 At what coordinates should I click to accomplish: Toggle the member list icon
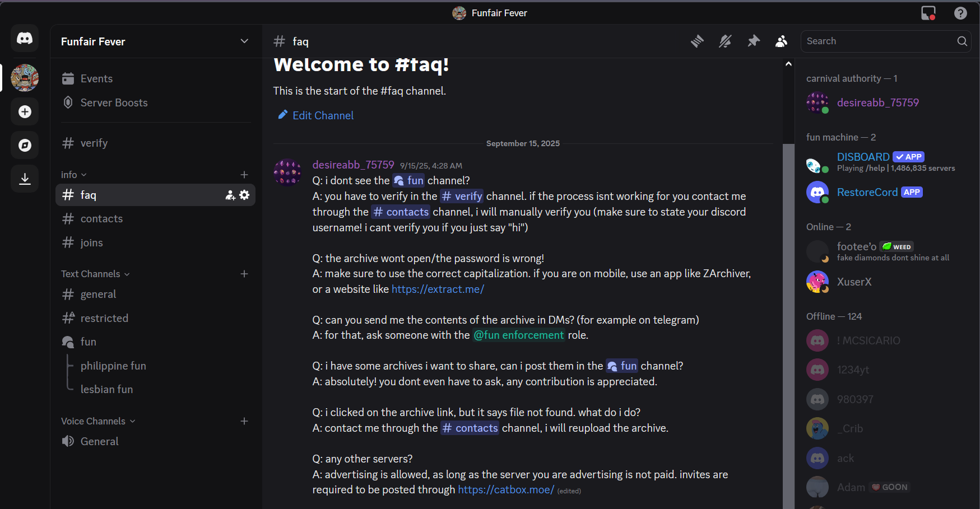pos(781,41)
